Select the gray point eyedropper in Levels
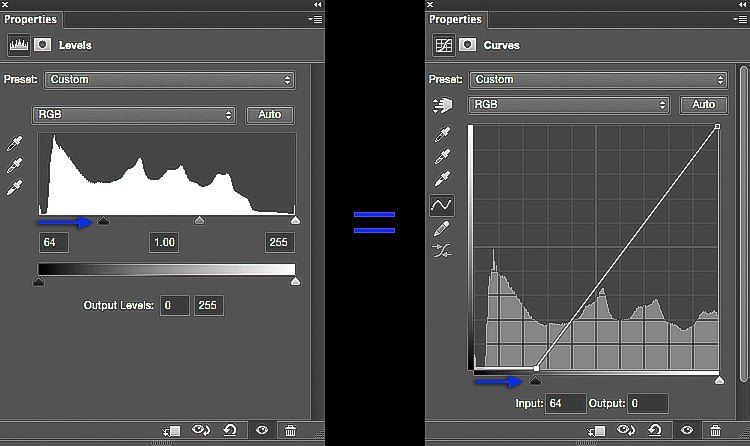Viewport: 750px width, 446px height. 14,165
